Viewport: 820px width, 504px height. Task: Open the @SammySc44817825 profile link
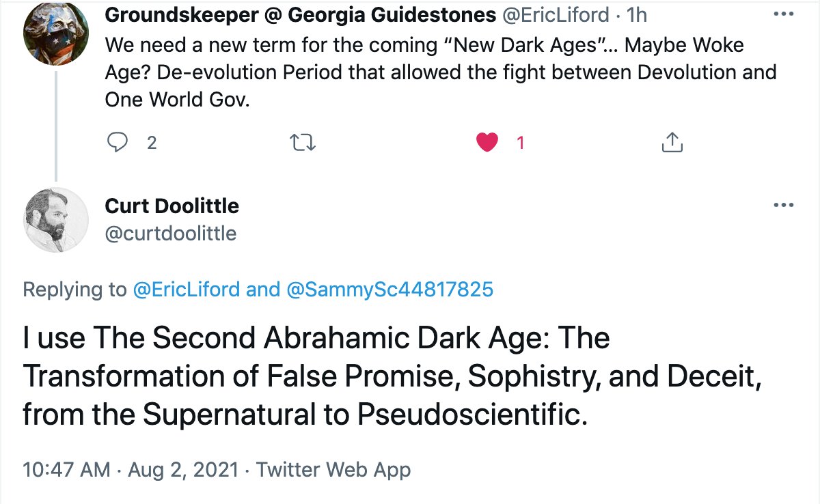388,290
